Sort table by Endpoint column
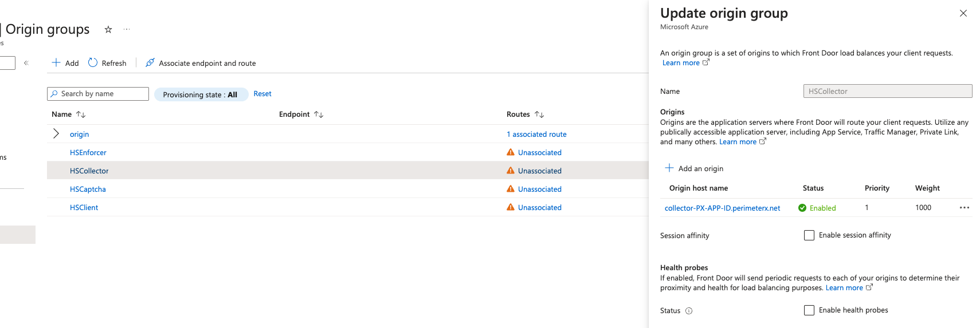 click(319, 114)
